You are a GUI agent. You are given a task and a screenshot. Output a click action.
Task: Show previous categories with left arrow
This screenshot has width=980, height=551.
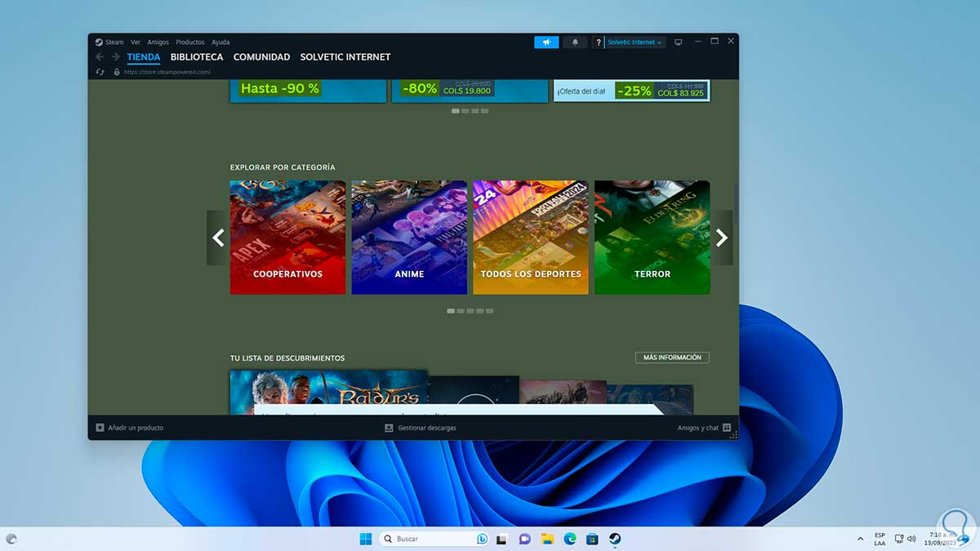tap(218, 238)
